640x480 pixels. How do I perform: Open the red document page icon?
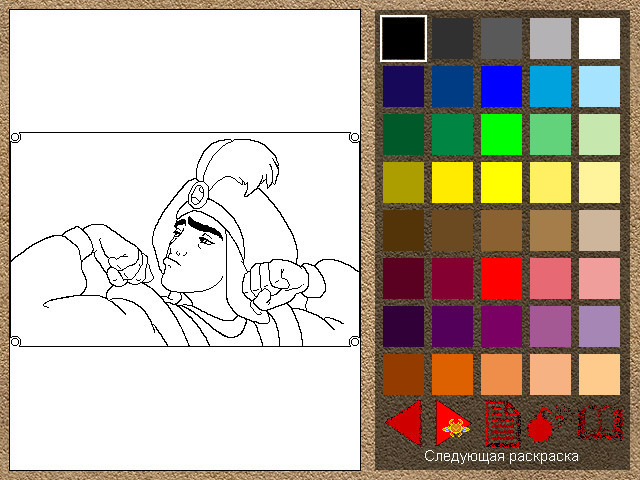click(x=502, y=424)
